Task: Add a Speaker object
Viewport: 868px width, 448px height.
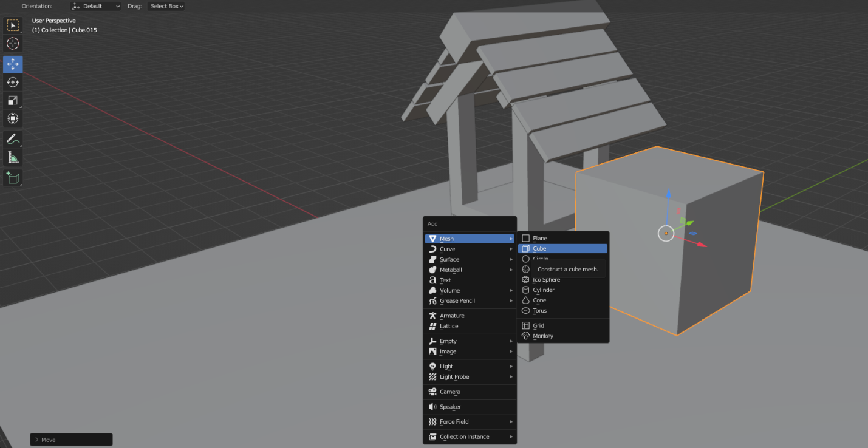Action: click(x=470, y=407)
